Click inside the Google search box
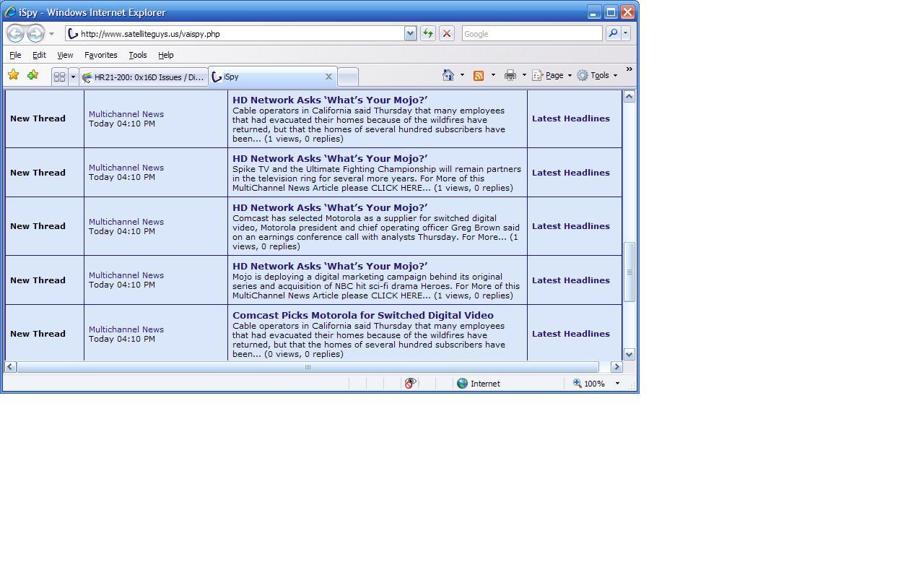The image size is (924, 578). (x=531, y=33)
